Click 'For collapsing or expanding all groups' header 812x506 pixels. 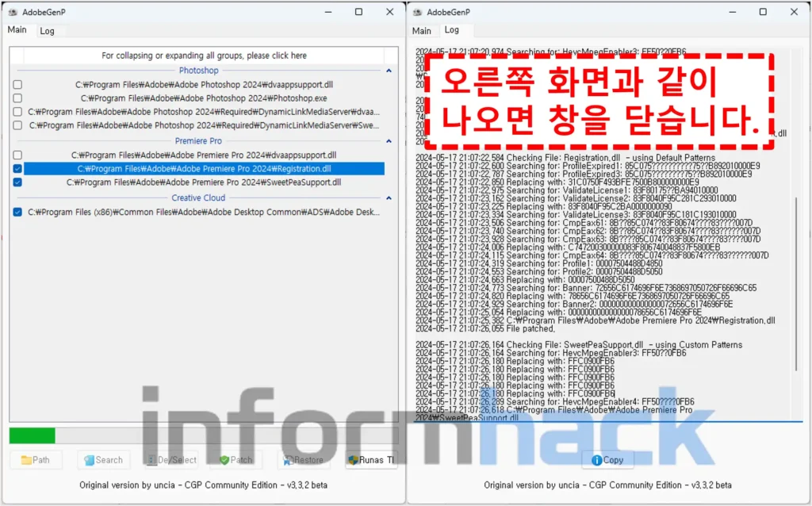pos(204,56)
